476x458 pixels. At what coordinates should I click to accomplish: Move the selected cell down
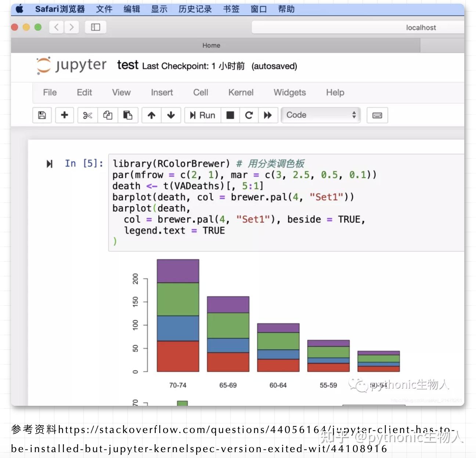tap(171, 115)
